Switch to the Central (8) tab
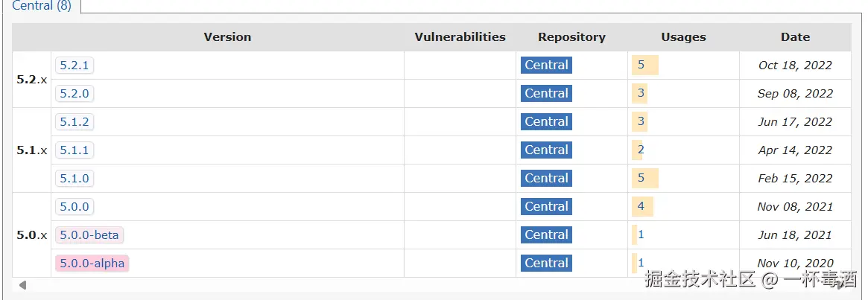868x300 pixels. tap(42, 6)
